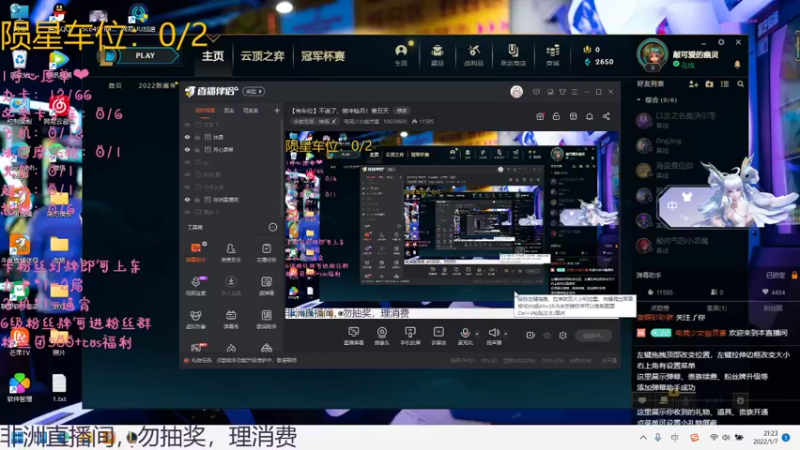
Task: Open the message icon in 直播伴侣 title bar
Action: pyautogui.click(x=536, y=92)
